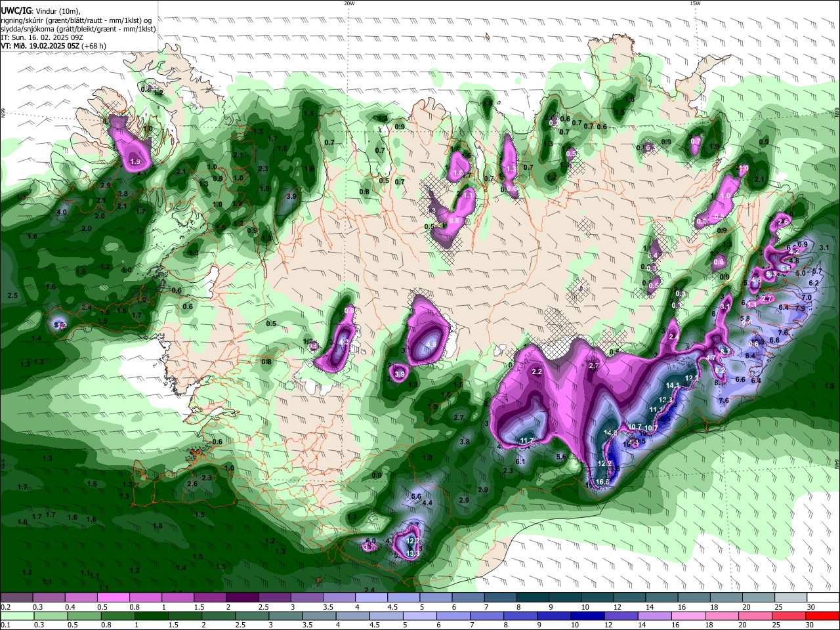Click the 3.5 label in the top legend row
This screenshot has width=840, height=630.
pyautogui.click(x=328, y=607)
